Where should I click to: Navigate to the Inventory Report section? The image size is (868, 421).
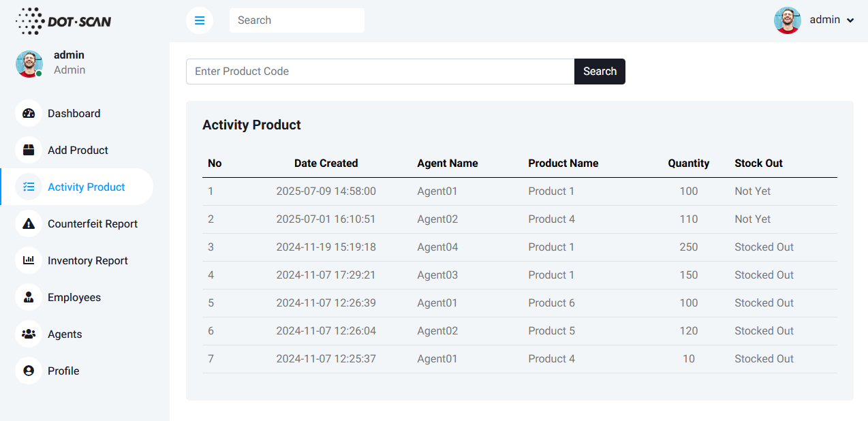(87, 260)
